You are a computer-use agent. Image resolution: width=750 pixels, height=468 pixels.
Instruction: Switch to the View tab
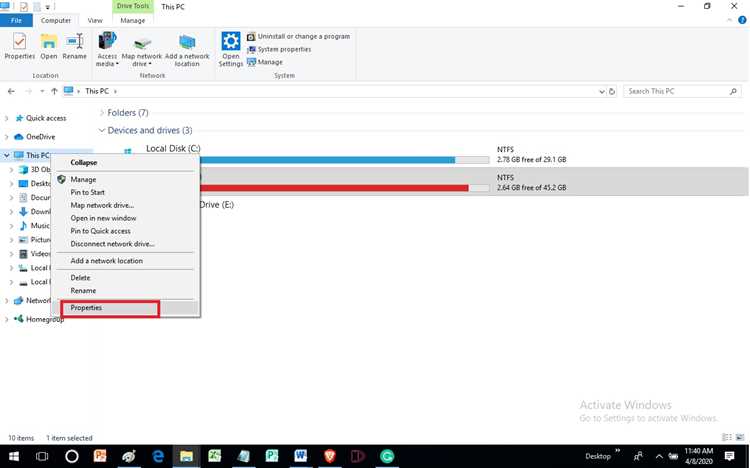95,21
